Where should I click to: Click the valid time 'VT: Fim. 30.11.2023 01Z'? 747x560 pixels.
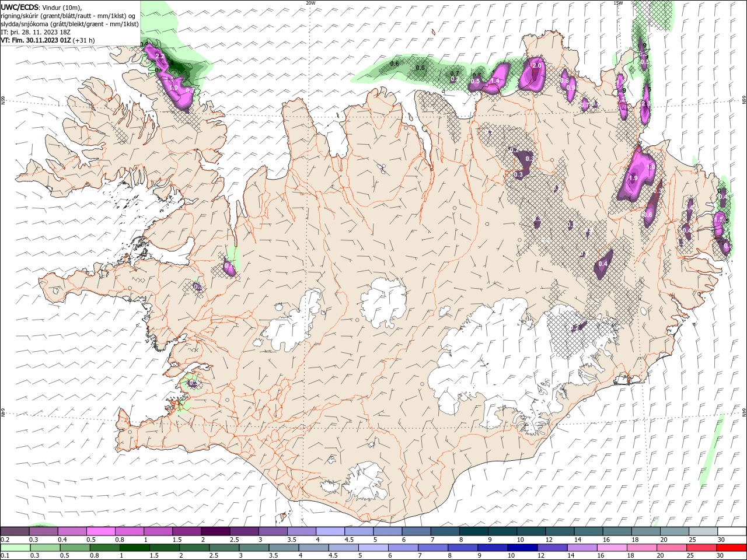tap(36, 40)
